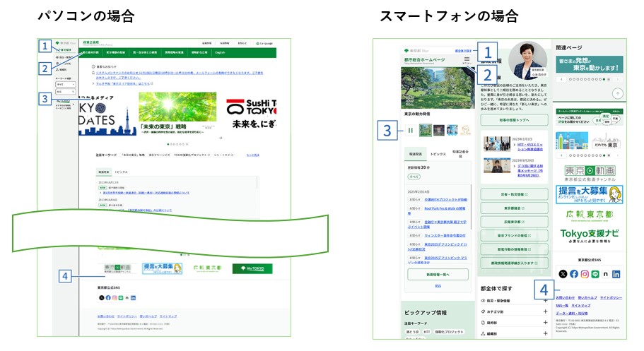The height and width of the screenshot is (351, 644).
Task: Open the RSS link
Action: [438, 286]
